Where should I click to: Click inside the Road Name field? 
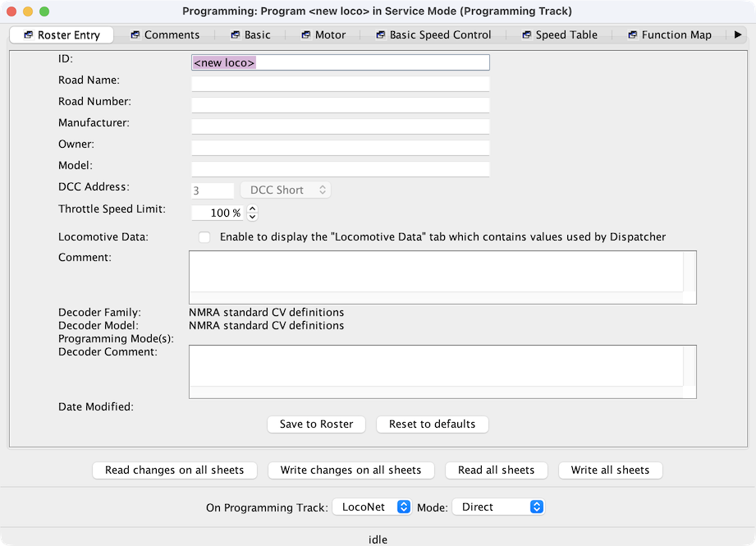click(341, 84)
